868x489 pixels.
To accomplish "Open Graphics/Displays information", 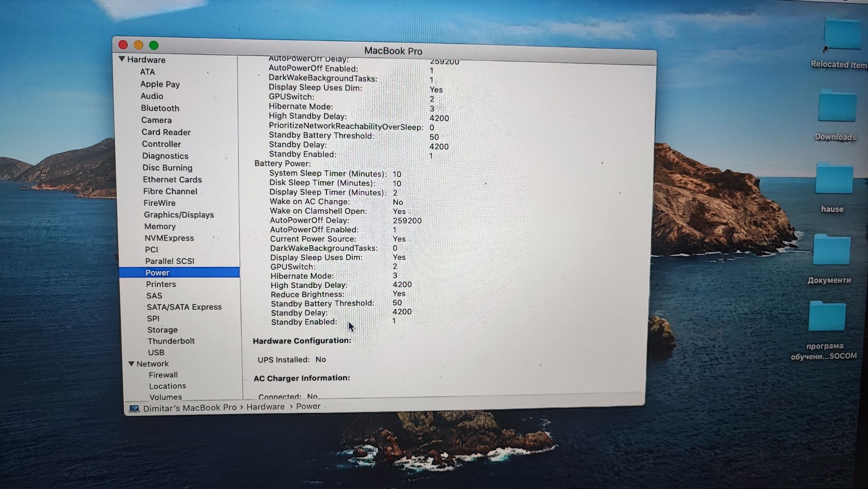I will (x=179, y=215).
